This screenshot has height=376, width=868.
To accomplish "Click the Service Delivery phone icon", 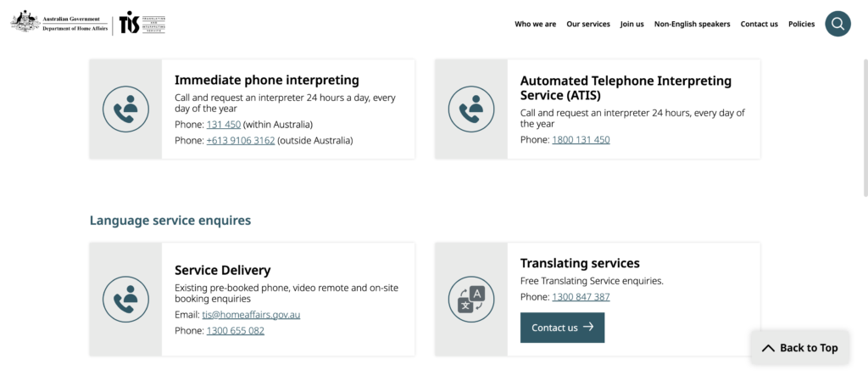I will tap(125, 300).
